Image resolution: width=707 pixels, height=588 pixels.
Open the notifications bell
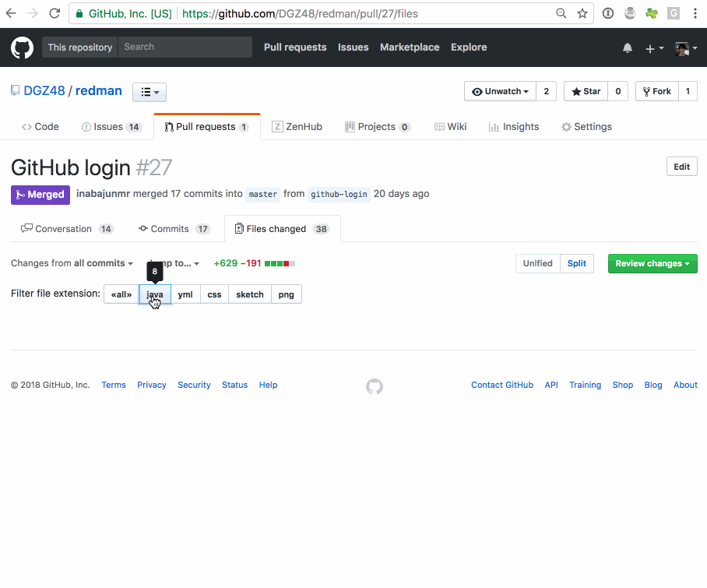point(628,48)
